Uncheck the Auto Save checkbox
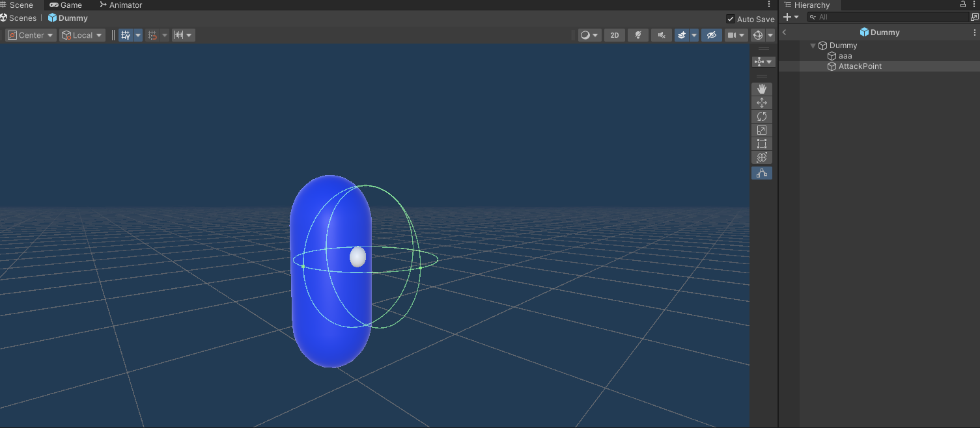This screenshot has height=428, width=980. pos(731,19)
